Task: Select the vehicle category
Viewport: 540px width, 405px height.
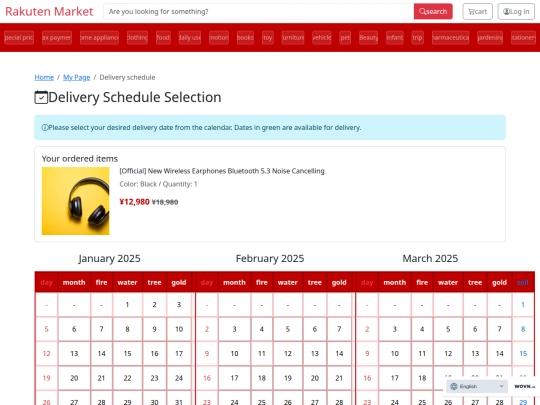Action: click(322, 38)
